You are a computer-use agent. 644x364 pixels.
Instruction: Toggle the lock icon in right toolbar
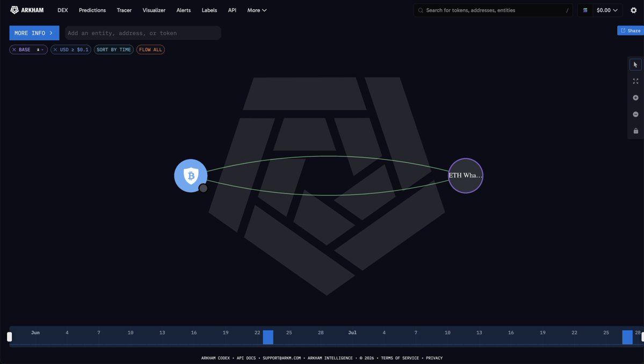[x=635, y=131]
